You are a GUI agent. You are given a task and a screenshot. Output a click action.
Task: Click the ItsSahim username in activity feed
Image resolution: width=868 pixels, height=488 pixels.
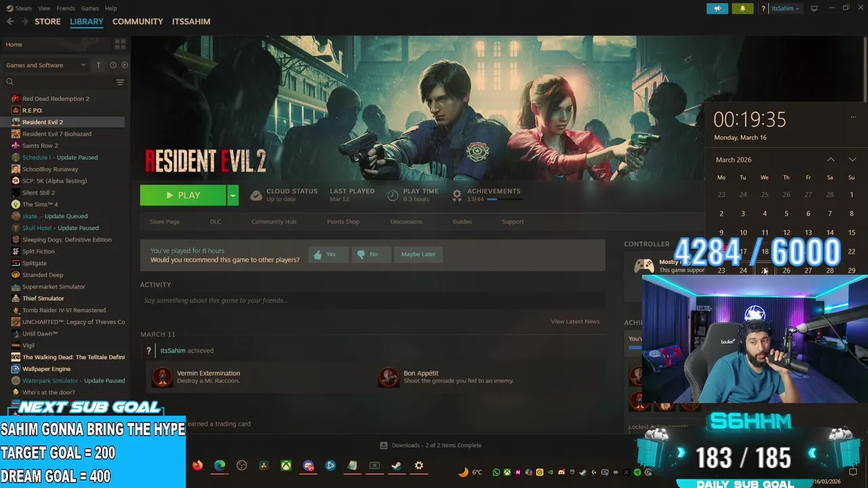click(x=173, y=350)
